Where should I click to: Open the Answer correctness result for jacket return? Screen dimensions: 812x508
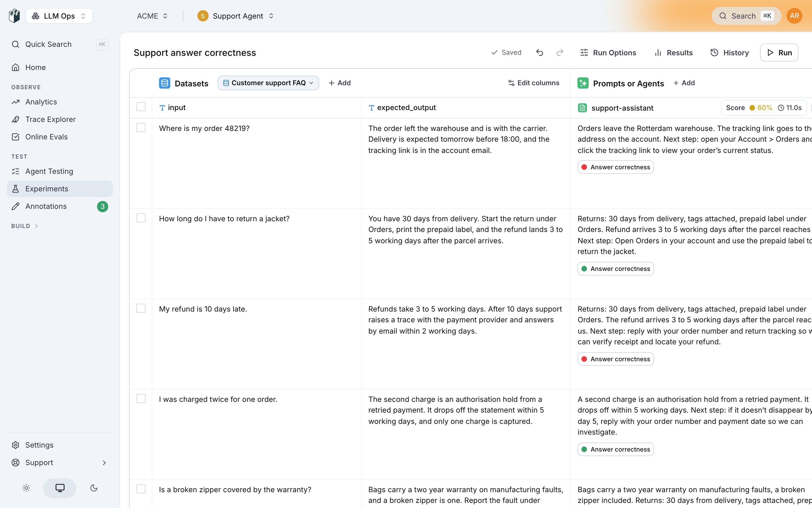click(615, 269)
